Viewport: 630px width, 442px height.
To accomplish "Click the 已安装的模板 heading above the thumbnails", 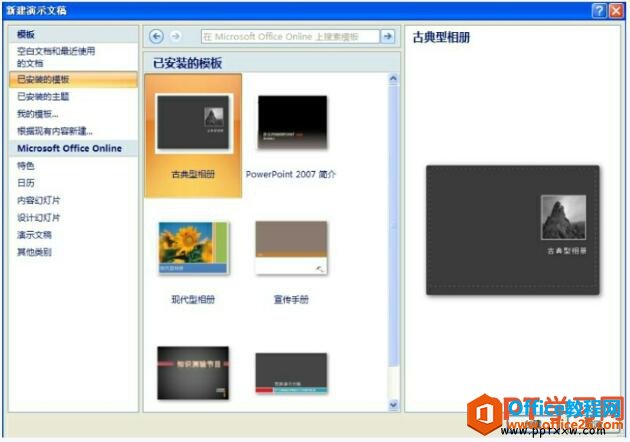I will pos(187,63).
